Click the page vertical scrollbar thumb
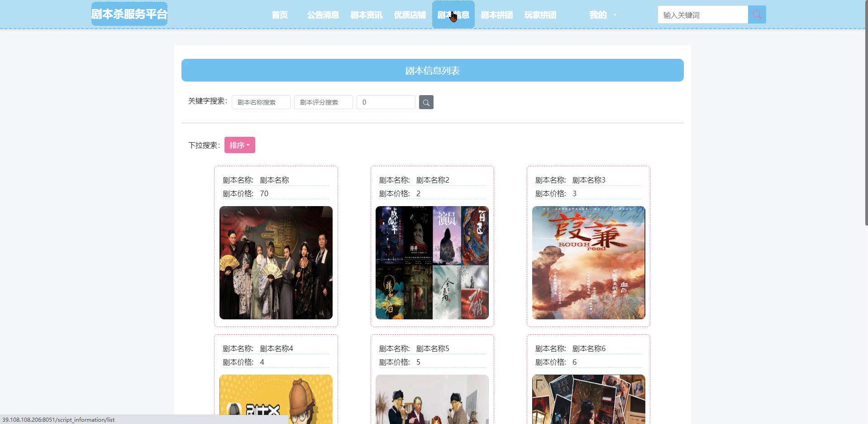 (866, 113)
